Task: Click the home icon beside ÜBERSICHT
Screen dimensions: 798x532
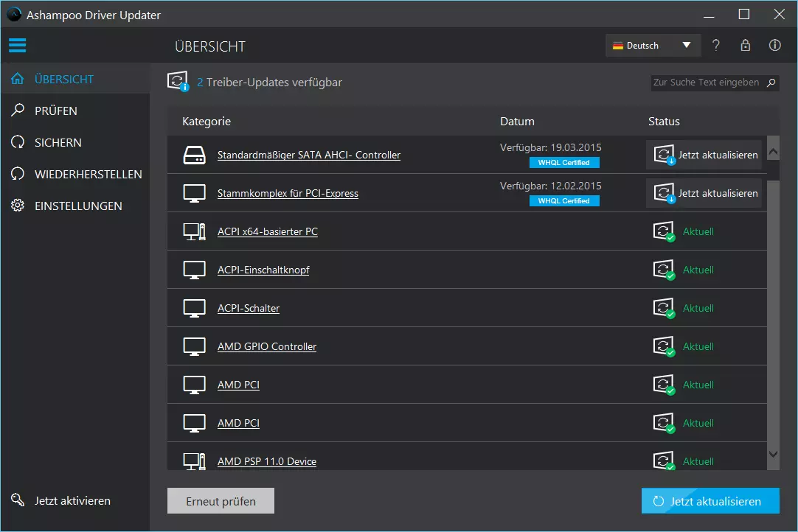Action: coord(17,78)
